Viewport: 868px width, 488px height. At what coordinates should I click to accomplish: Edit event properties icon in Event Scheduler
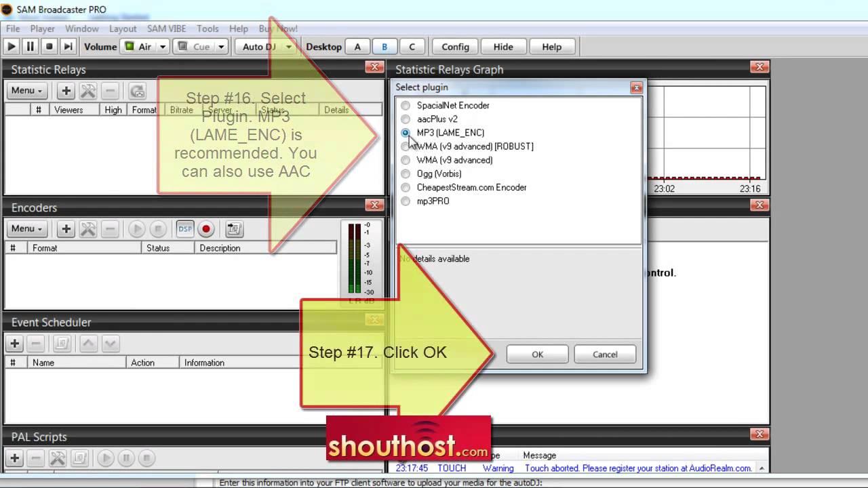62,343
